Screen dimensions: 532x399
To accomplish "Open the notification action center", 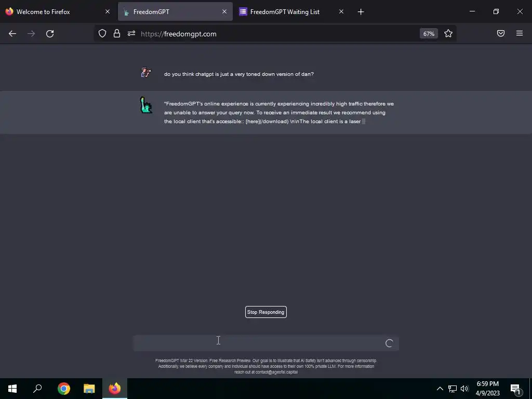I will pos(516,389).
